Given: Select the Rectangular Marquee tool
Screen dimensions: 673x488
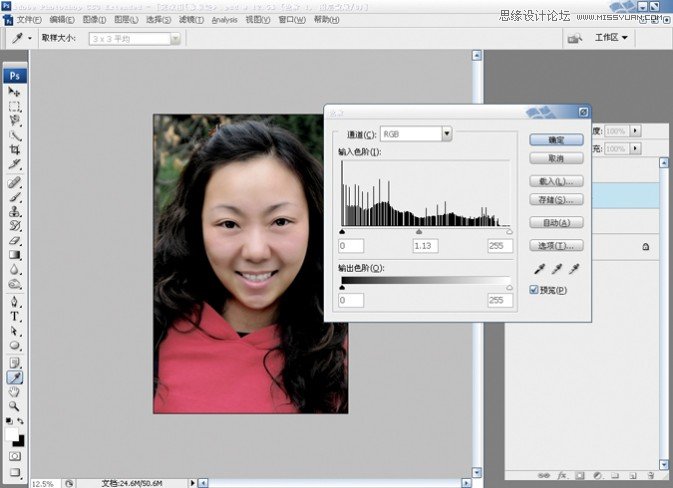Looking at the screenshot, I should pyautogui.click(x=14, y=106).
